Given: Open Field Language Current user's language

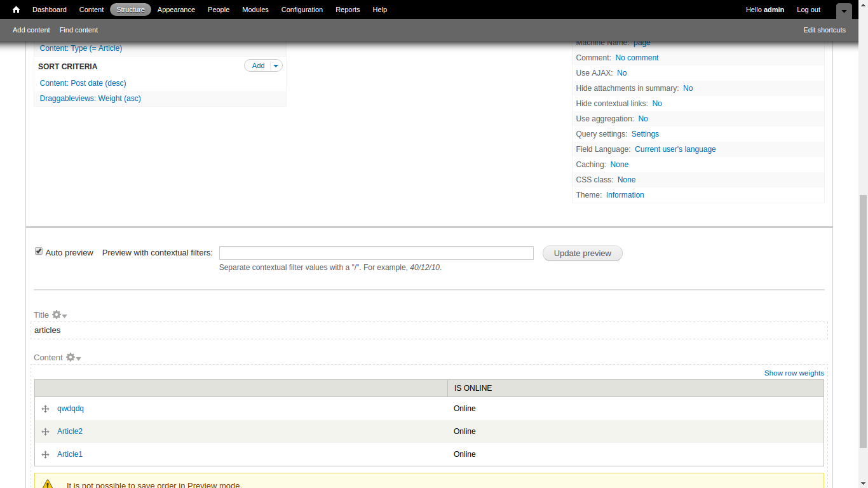Looking at the screenshot, I should tap(675, 149).
